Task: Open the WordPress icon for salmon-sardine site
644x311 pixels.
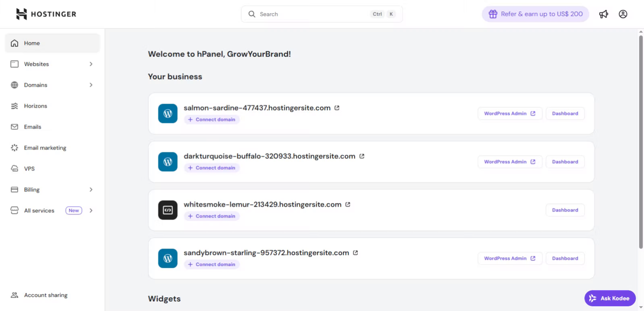Action: pyautogui.click(x=167, y=114)
